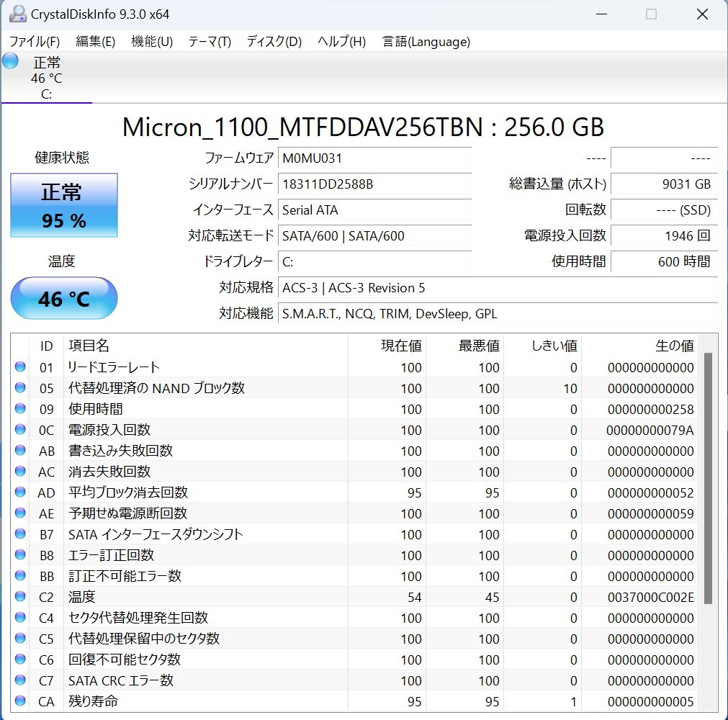
Task: Open the ファイル(F) menu
Action: click(x=35, y=42)
